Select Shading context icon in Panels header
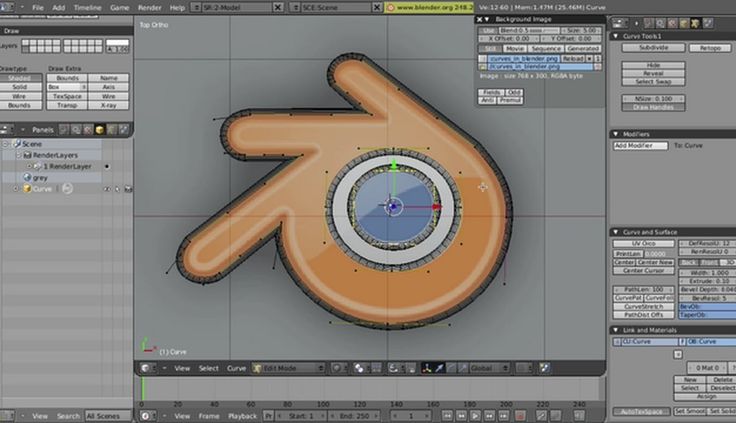The image size is (736, 423). pyautogui.click(x=88, y=130)
